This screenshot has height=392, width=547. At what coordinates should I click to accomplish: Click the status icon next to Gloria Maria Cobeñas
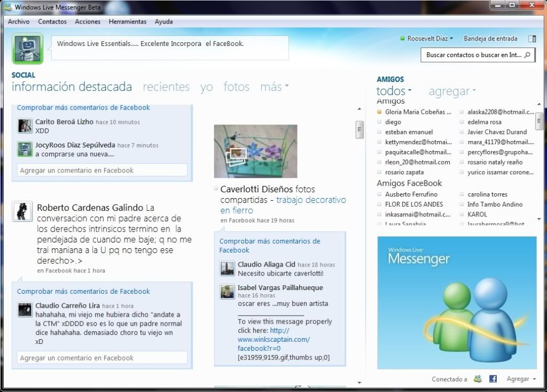click(379, 112)
